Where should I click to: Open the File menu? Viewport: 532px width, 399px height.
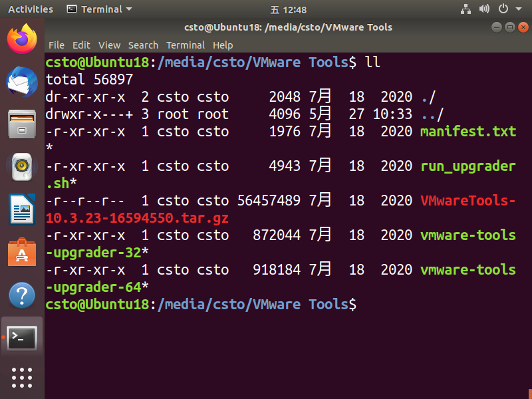57,45
